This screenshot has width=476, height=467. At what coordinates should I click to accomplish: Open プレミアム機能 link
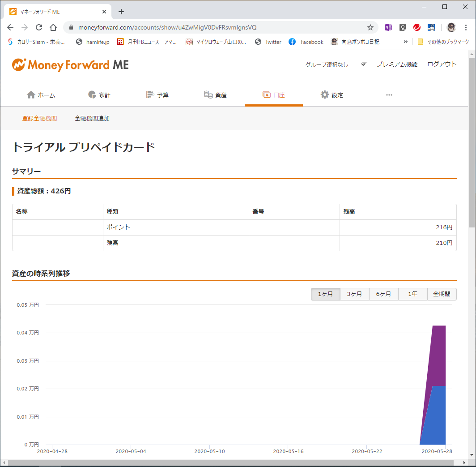pos(397,64)
